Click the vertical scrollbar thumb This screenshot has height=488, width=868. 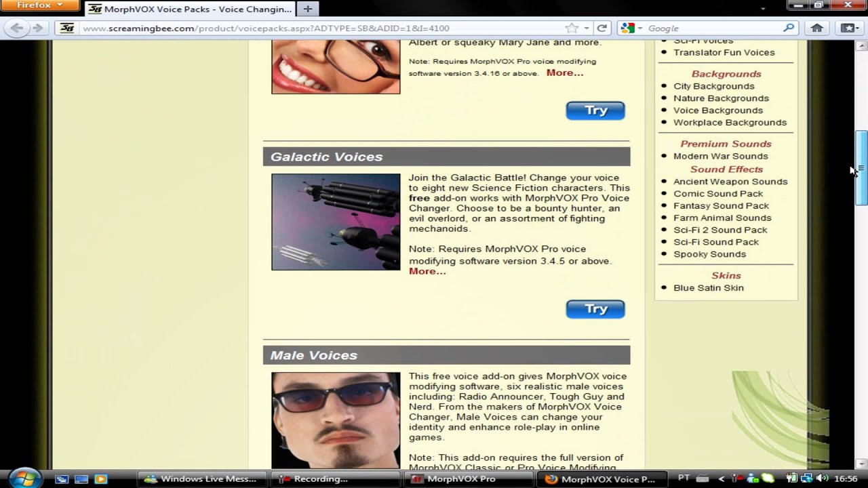[x=861, y=168]
